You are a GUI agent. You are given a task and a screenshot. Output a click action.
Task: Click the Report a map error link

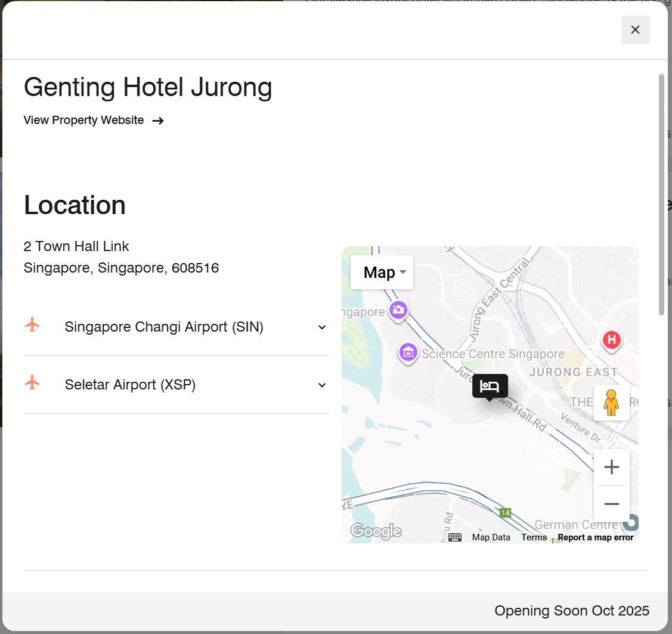(595, 537)
